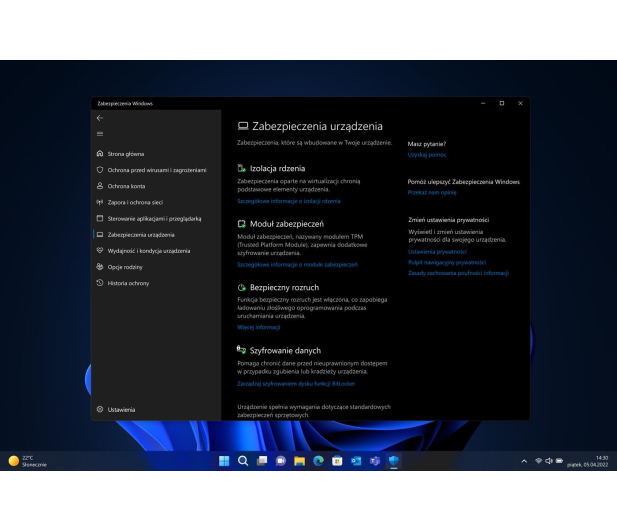617x530 pixels.
Task: Click shield icon beside Ochrona przed wirusami
Action: (100, 170)
